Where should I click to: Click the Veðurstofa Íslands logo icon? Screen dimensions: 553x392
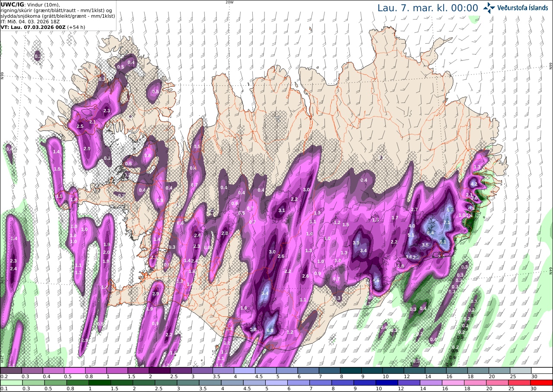(489, 8)
